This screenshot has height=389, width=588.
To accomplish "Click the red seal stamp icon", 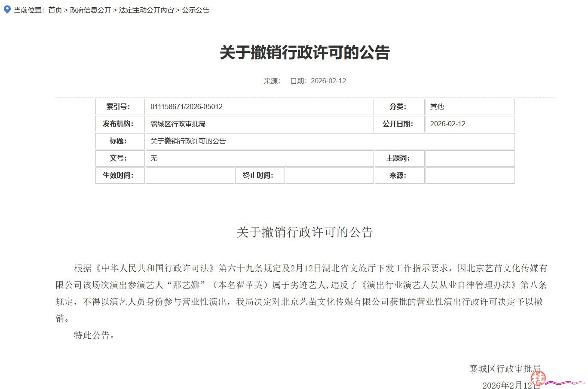I will 538,378.
